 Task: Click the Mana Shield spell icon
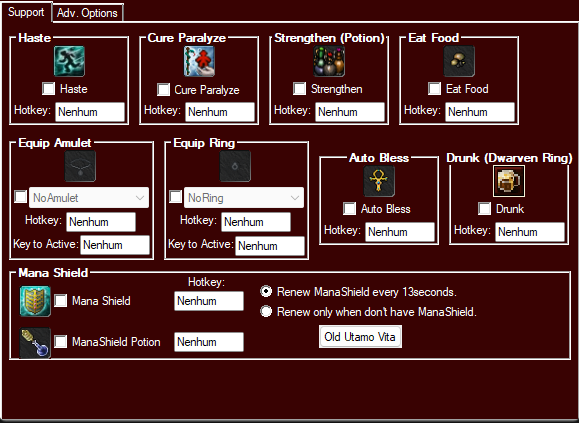[x=35, y=301]
